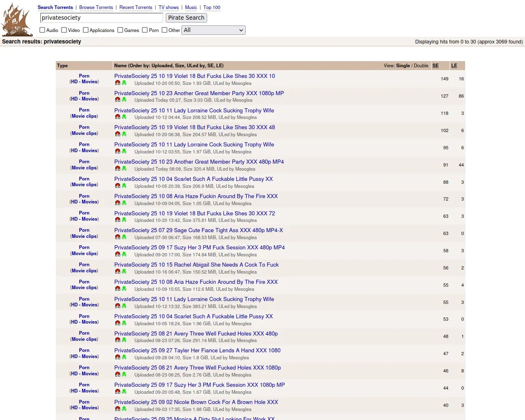This screenshot has width=525, height=420.
Task: Sort results by LE column header
Action: [454, 66]
